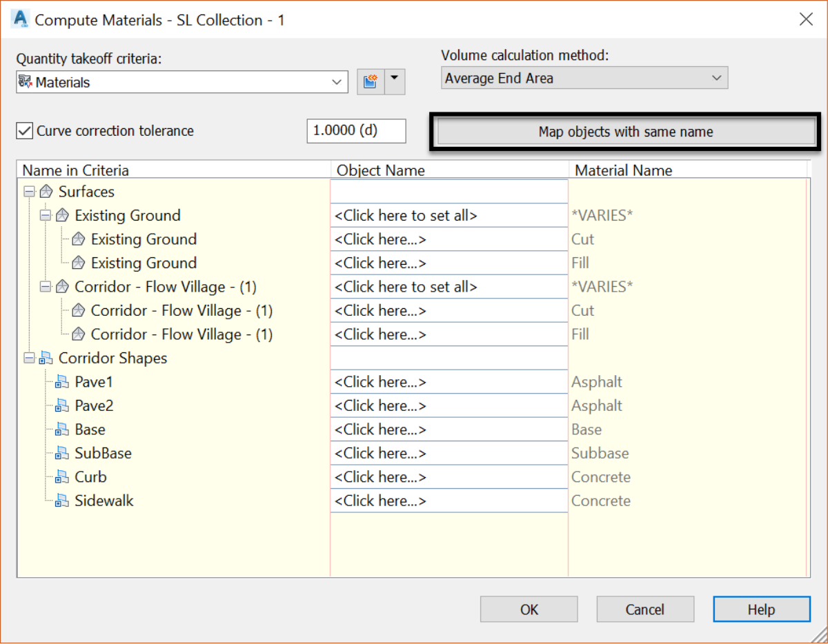This screenshot has width=828, height=644.
Task: Click the Subbase material name
Action: click(600, 453)
